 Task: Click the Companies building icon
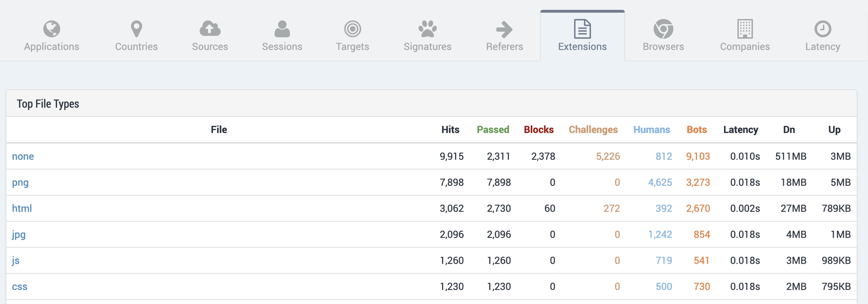coord(745,29)
